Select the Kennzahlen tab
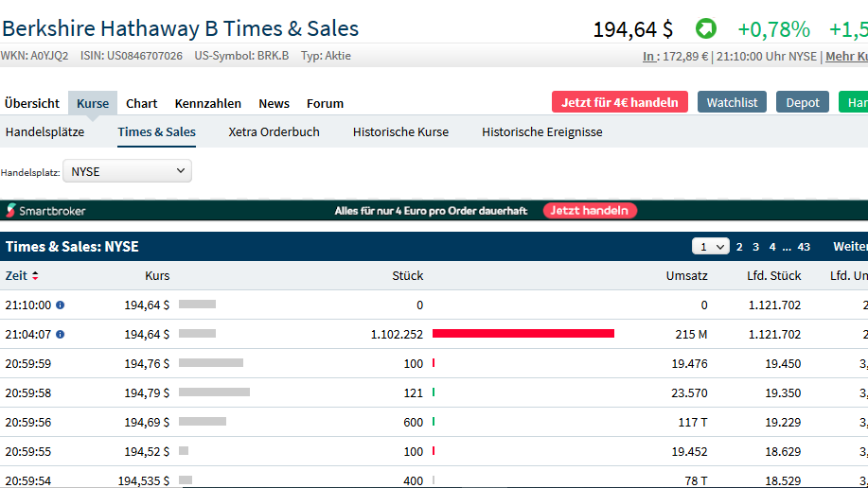 [x=208, y=104]
